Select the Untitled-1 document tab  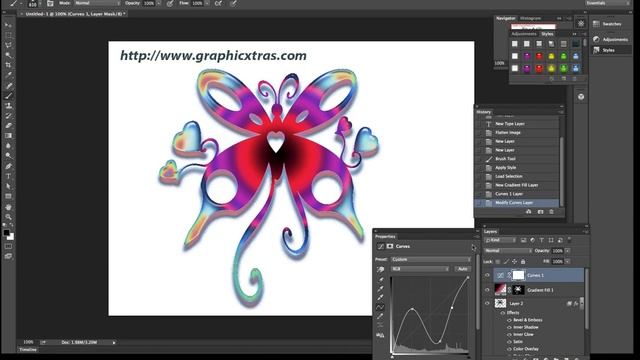click(x=73, y=14)
